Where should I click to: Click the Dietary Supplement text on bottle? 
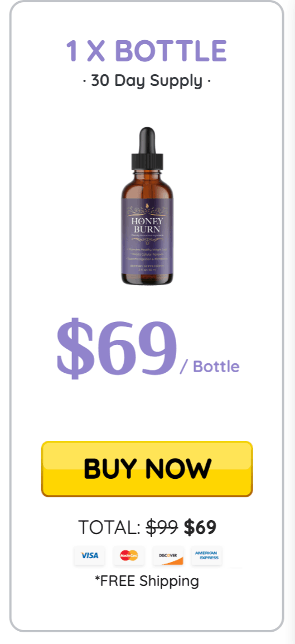[x=147, y=266]
